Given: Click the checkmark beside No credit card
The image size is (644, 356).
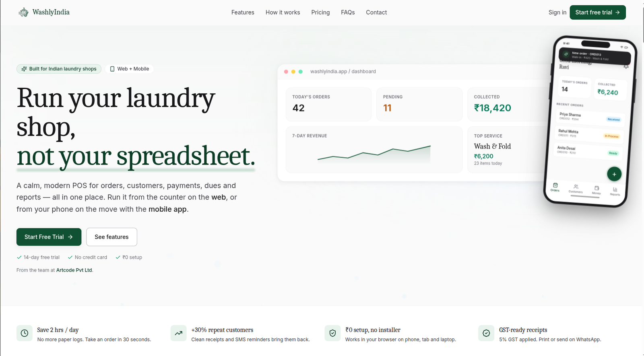Looking at the screenshot, I should coord(70,257).
